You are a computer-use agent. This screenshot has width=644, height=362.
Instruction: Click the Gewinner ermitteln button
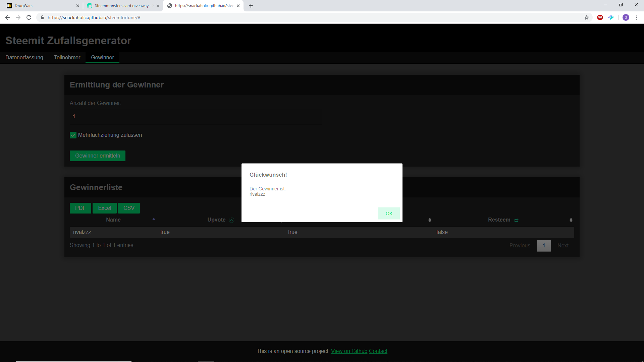[98, 156]
